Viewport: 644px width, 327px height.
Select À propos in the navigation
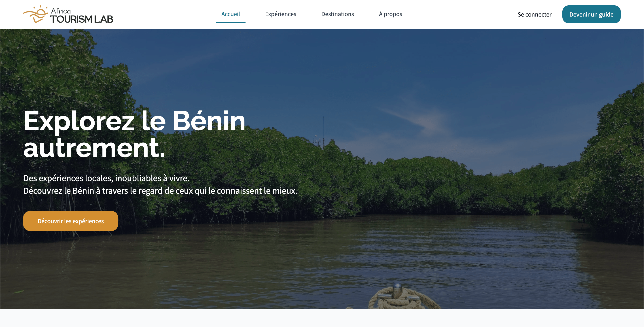coord(390,14)
